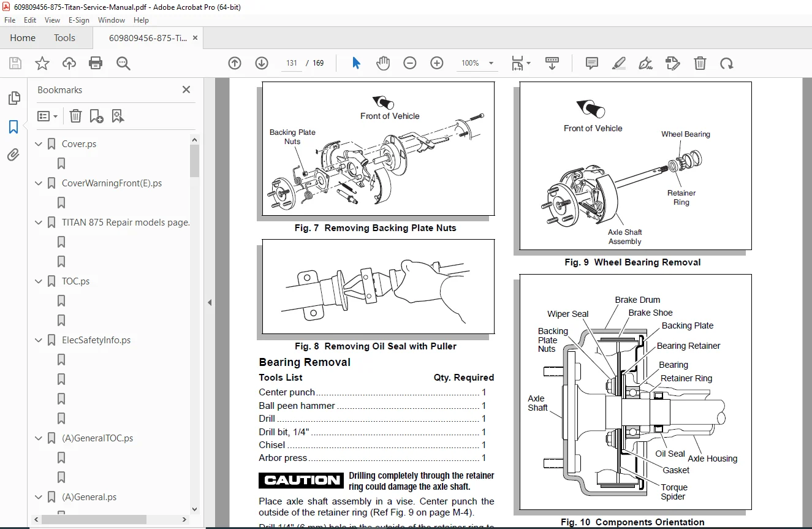The width and height of the screenshot is (812, 529).
Task: Open TITAN 875 Repair models page bookmark
Action: click(126, 223)
